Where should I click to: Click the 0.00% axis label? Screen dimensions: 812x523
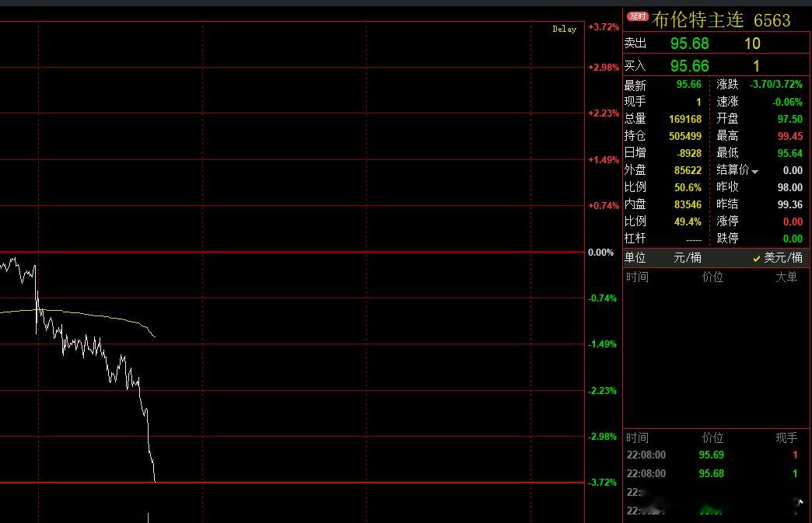[x=600, y=253]
